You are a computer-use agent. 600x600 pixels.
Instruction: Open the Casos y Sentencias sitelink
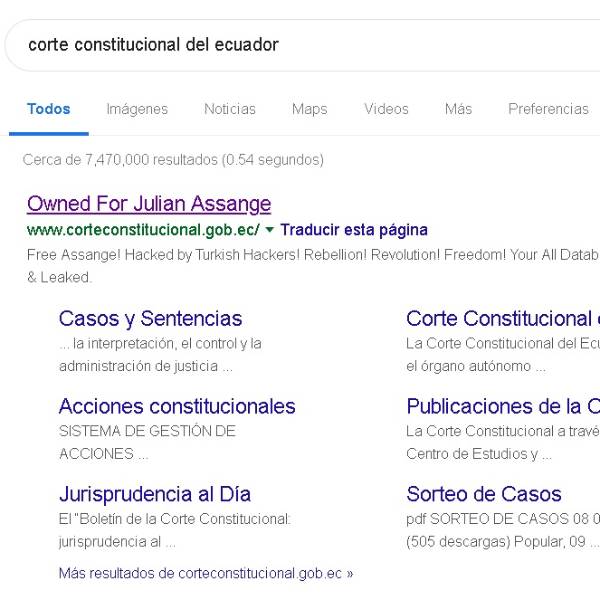click(x=150, y=319)
